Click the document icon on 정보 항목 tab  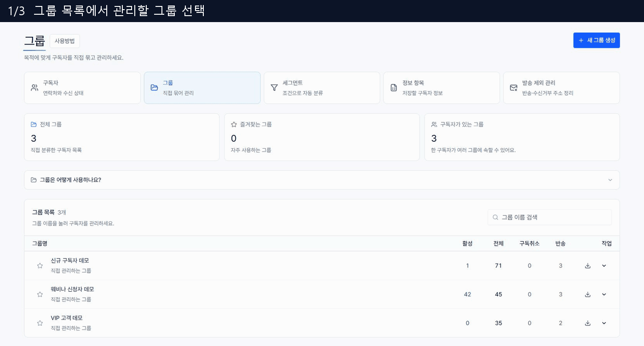pyautogui.click(x=394, y=88)
